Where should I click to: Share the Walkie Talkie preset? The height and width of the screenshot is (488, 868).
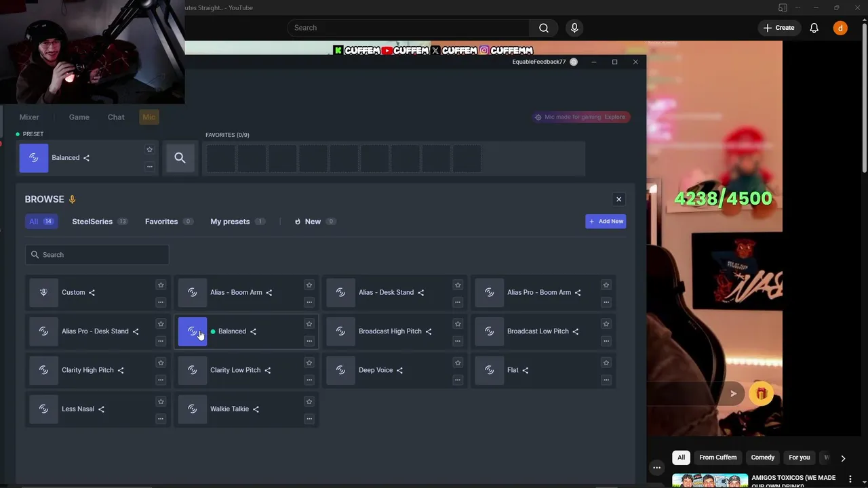point(256,409)
